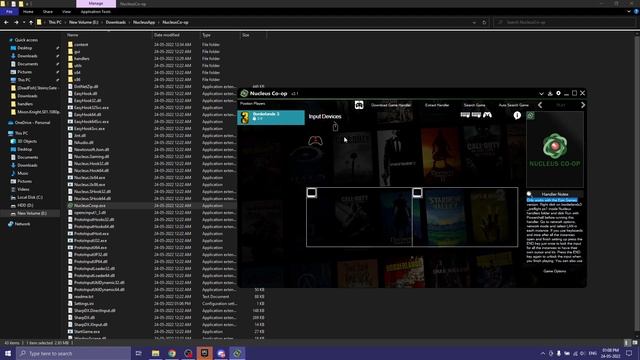Click taskbar search box
Image resolution: width=640 pixels, height=360 pixels.
(73, 353)
